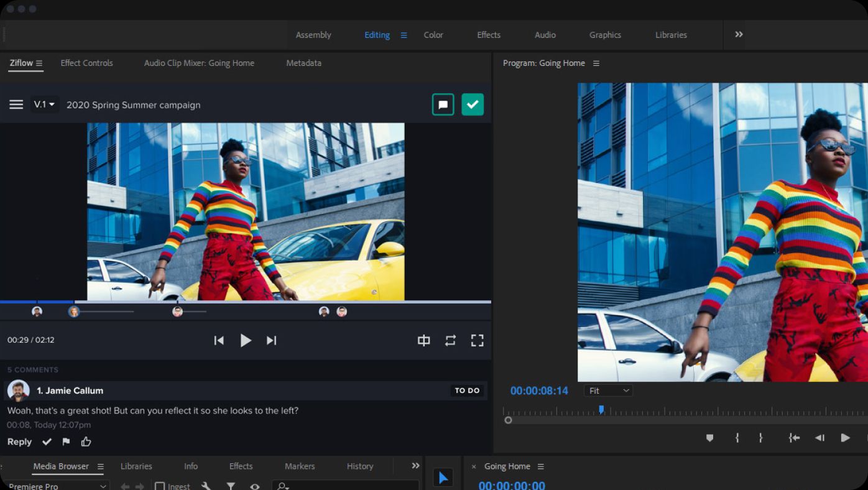This screenshot has height=490, width=868.
Task: Toggle loop playback in Ziflow player
Action: coord(450,340)
